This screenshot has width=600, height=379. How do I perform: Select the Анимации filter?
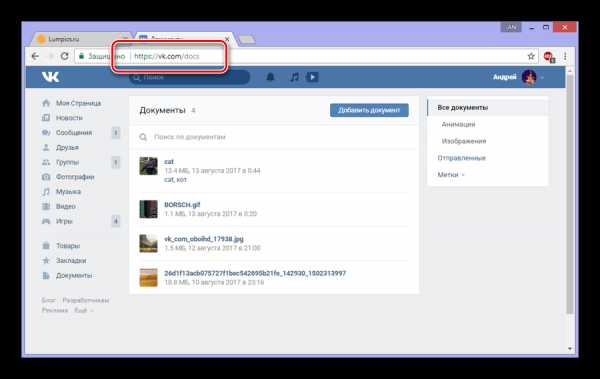pyautogui.click(x=458, y=124)
